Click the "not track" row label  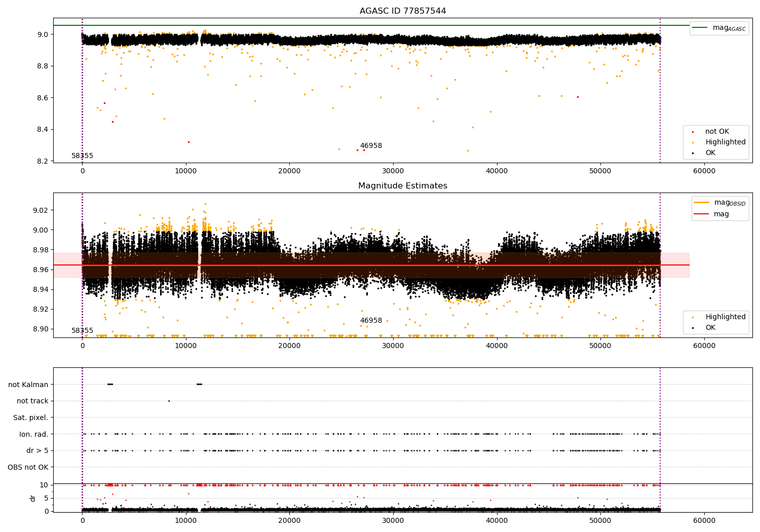pos(32,401)
